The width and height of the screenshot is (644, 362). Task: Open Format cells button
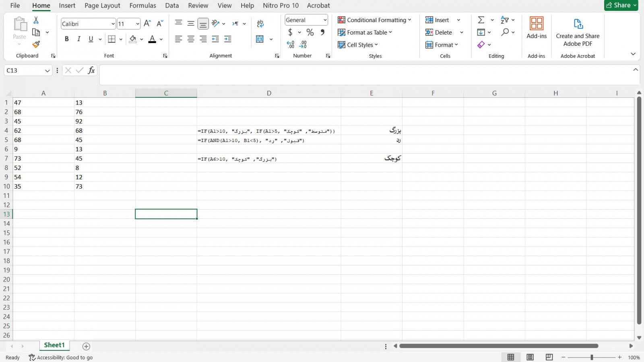442,45
